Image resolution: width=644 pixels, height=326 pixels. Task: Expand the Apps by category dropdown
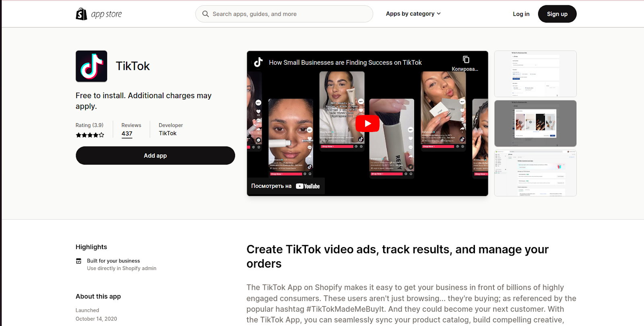point(413,14)
